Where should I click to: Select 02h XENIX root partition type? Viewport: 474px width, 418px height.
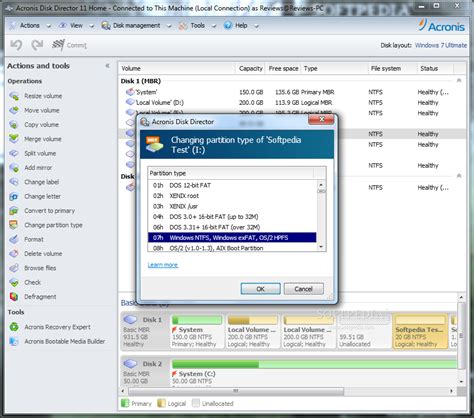tap(232, 196)
